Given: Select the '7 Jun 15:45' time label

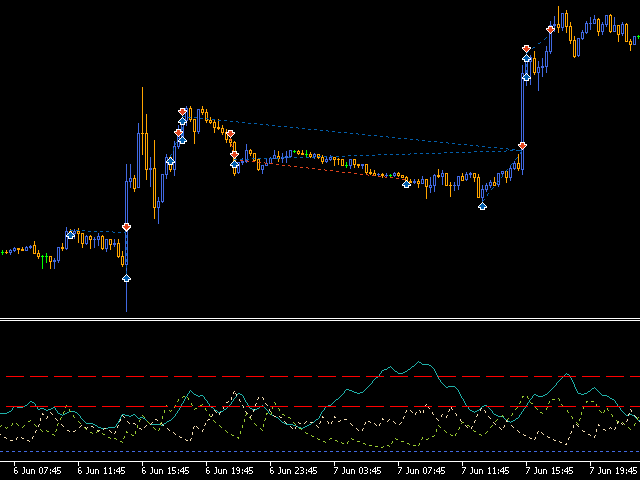Looking at the screenshot, I should [x=549, y=471].
